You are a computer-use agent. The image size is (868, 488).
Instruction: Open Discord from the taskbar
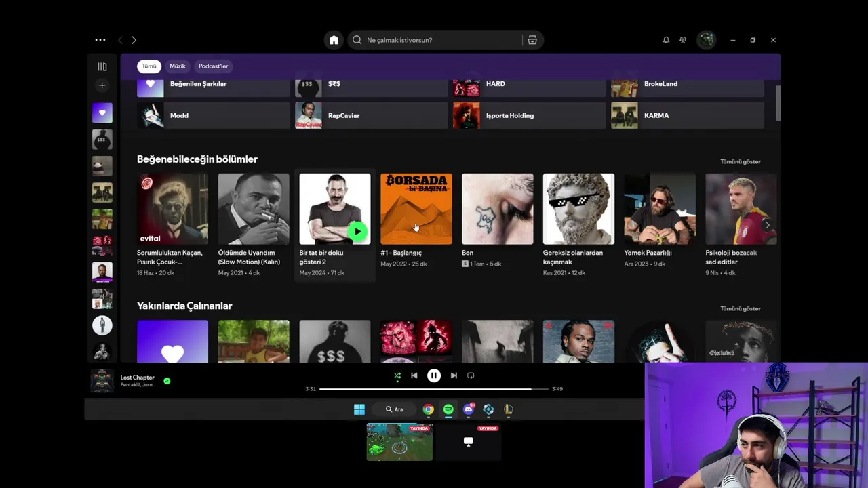[469, 409]
